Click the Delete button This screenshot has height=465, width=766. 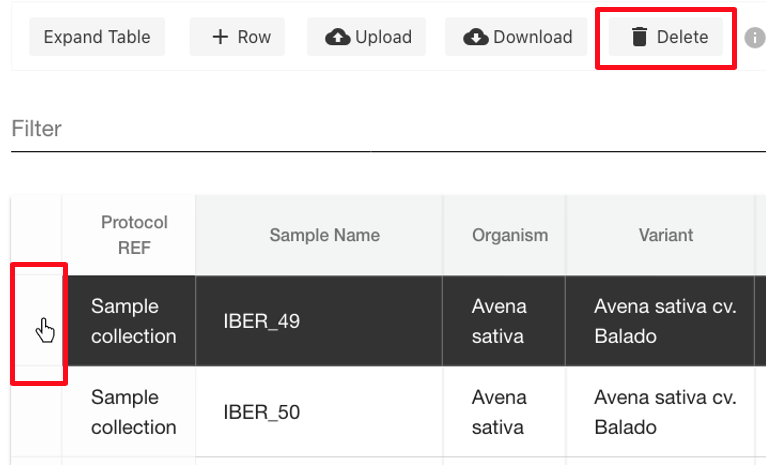coord(665,37)
